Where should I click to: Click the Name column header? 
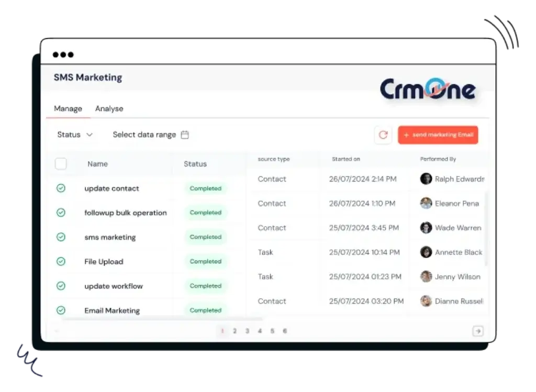97,164
